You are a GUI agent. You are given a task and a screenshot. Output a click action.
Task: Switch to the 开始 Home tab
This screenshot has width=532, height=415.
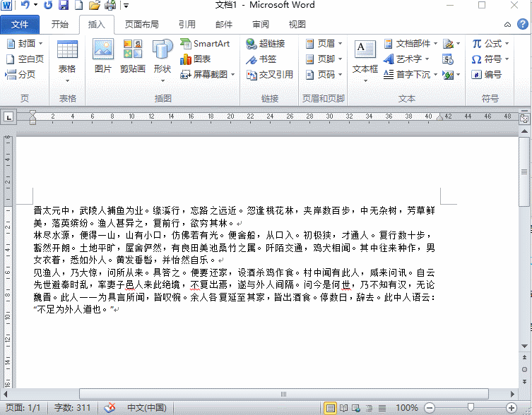[60, 25]
